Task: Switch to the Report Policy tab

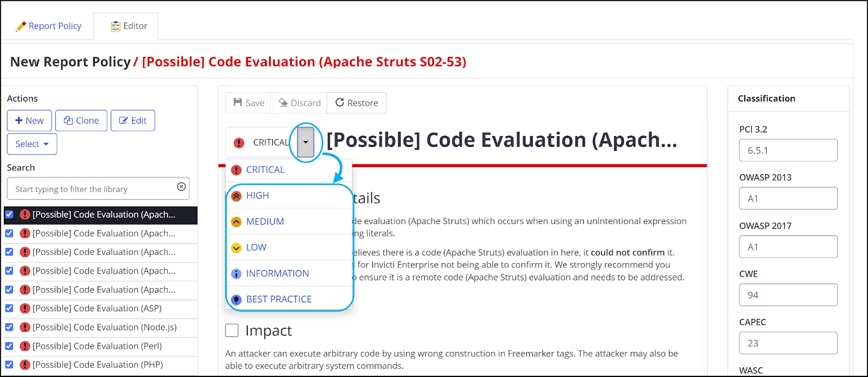Action: point(49,25)
